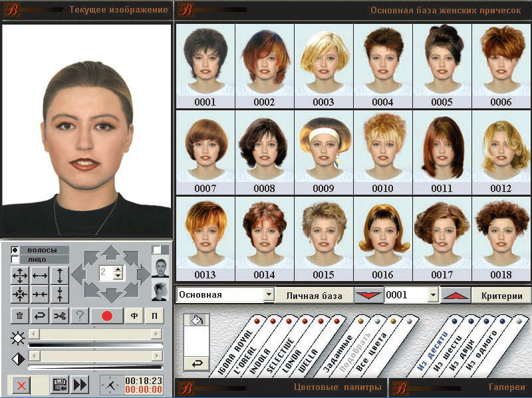Click the expand-in-all-directions arrows icon
The height and width of the screenshot is (398, 532).
tap(21, 276)
